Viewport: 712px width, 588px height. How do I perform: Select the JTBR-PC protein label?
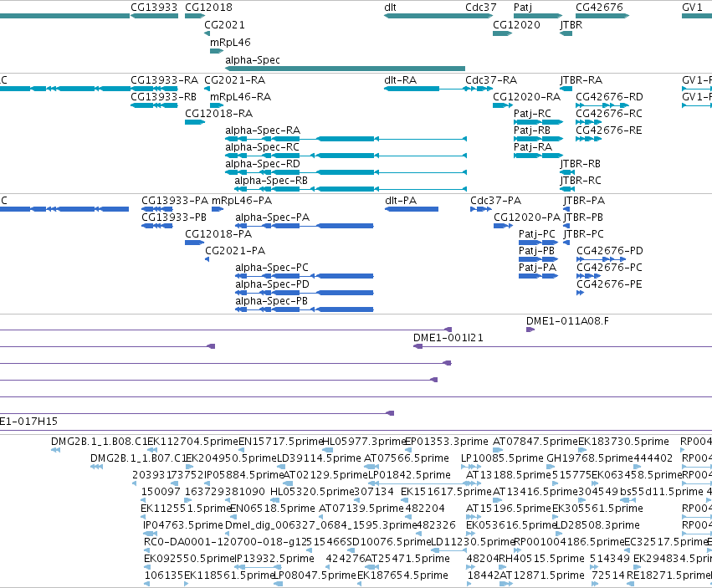[x=584, y=234]
